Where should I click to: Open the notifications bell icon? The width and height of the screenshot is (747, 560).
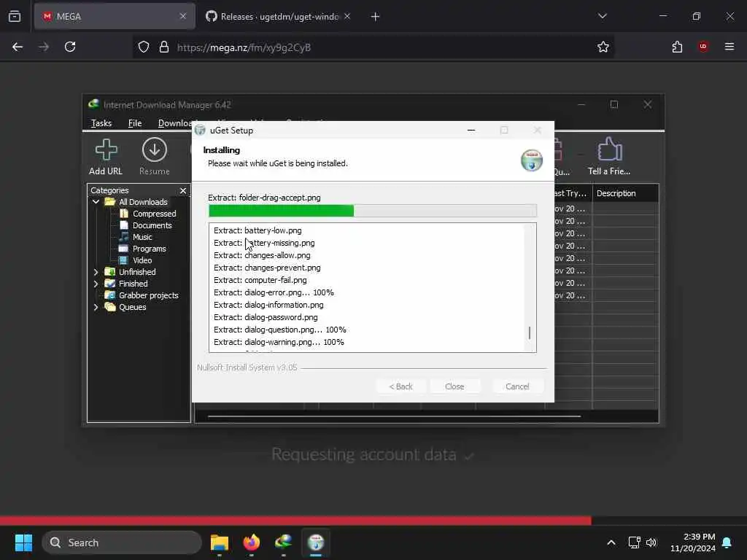(727, 542)
